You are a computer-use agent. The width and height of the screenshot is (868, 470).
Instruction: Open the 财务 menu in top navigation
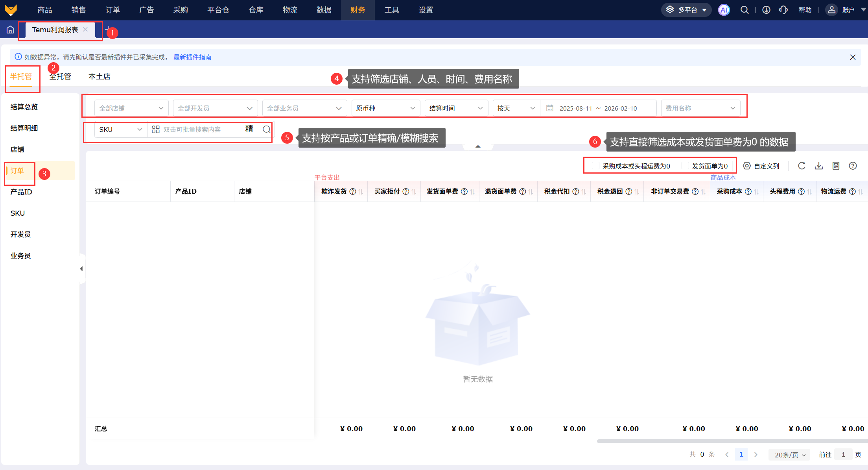tap(358, 10)
